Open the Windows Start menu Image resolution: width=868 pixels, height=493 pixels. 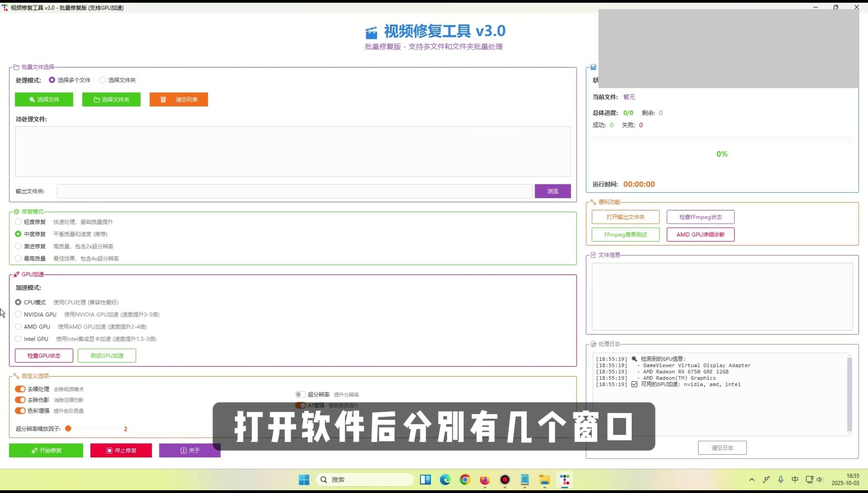point(304,480)
